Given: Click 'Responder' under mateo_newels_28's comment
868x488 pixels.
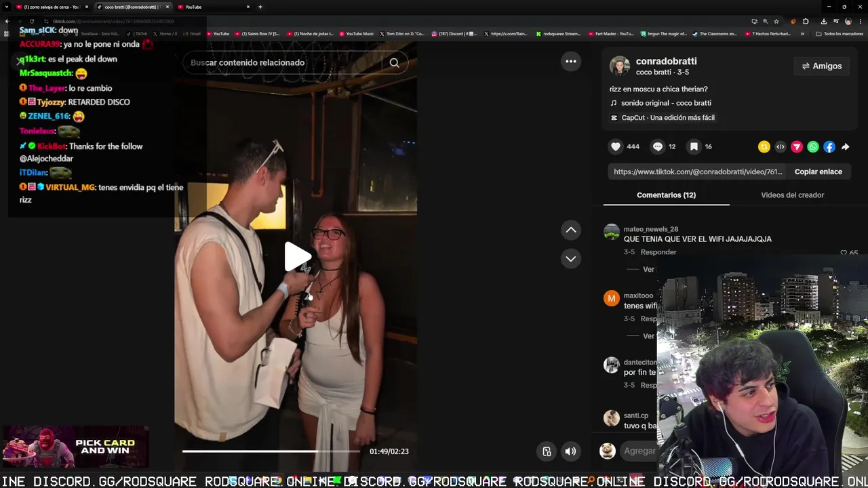Looking at the screenshot, I should pyautogui.click(x=658, y=252).
